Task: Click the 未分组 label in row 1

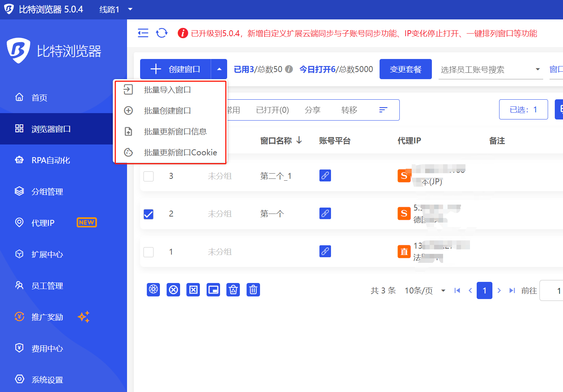Action: pos(220,252)
